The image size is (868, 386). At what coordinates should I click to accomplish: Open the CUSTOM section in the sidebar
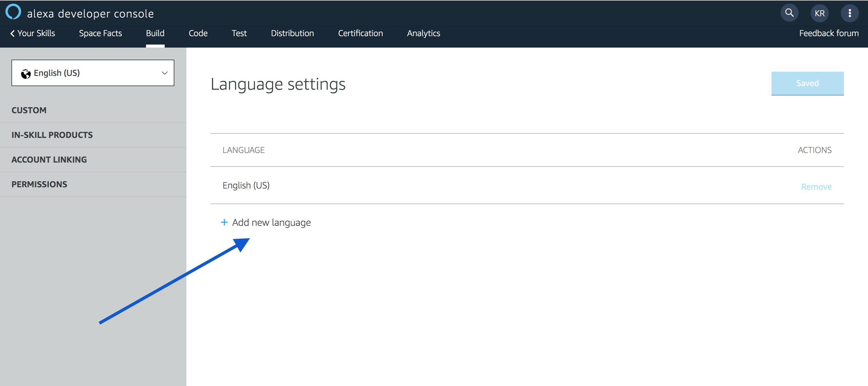coord(29,110)
